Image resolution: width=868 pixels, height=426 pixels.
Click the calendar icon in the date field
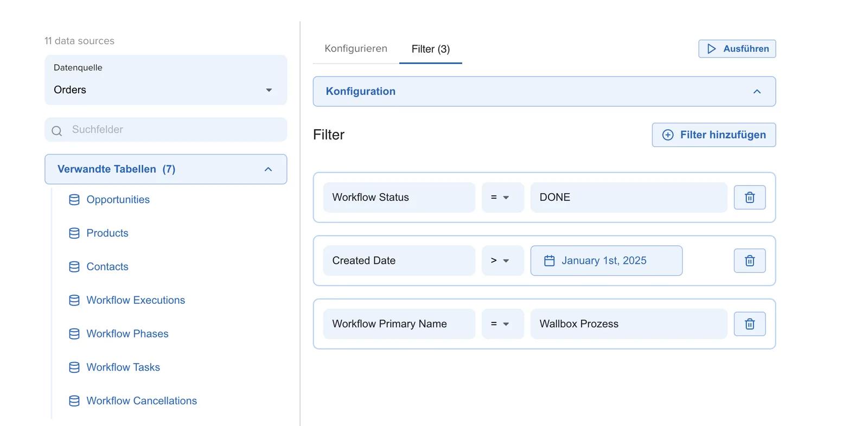coord(549,261)
